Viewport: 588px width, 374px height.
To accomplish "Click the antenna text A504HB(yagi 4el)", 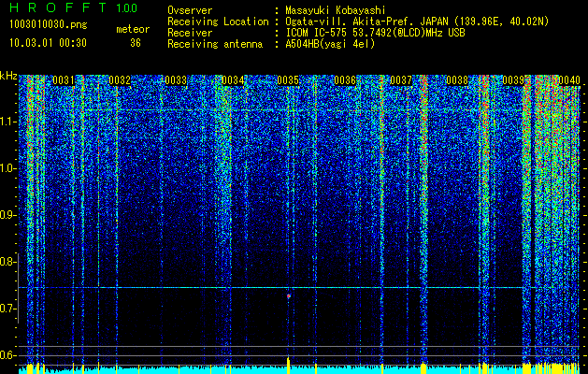I will point(330,44).
